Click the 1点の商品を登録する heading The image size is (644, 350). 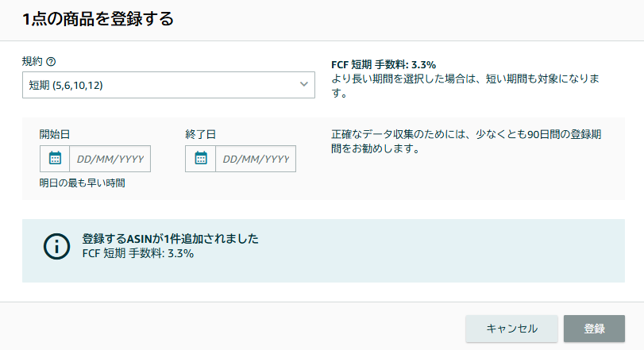[98, 19]
